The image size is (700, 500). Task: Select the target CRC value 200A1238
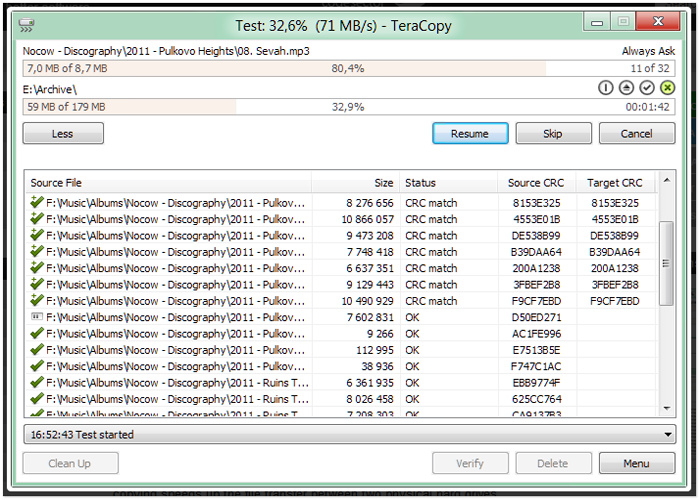(615, 268)
